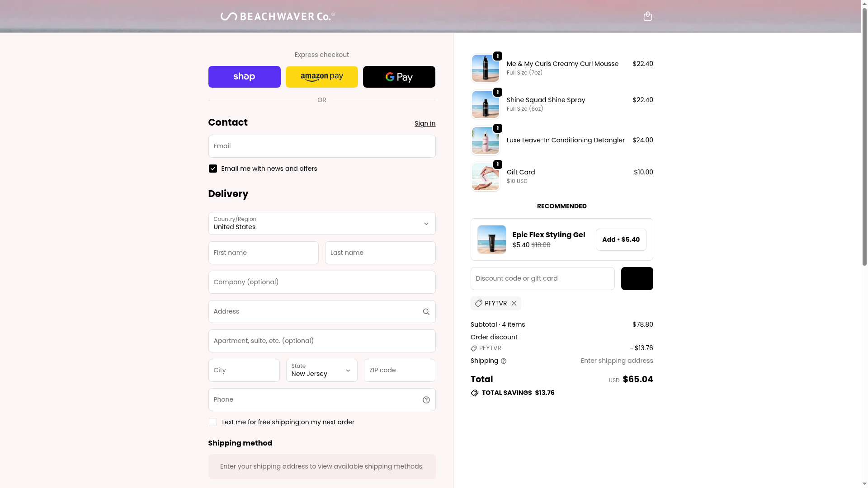The height and width of the screenshot is (488, 868).
Task: Click the page vertical scrollbar
Action: [x=864, y=136]
